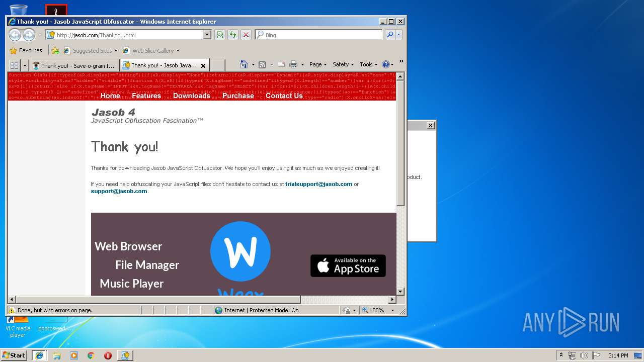
Task: Click the horizontal scroll bar's right arrow
Action: point(393,299)
